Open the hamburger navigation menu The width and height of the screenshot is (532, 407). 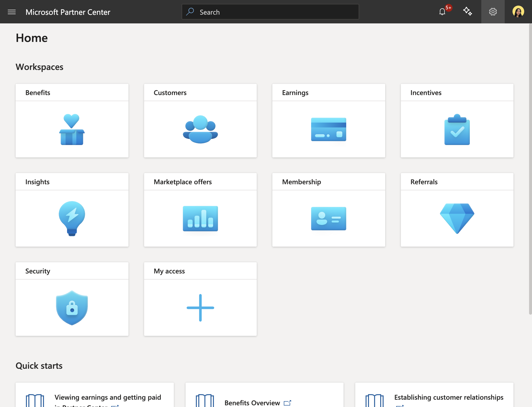tap(12, 12)
